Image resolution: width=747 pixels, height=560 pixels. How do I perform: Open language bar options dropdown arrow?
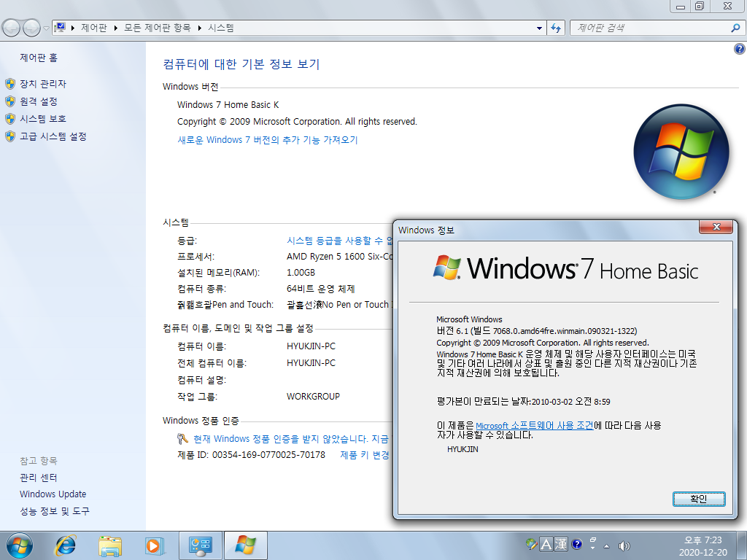pyautogui.click(x=593, y=548)
